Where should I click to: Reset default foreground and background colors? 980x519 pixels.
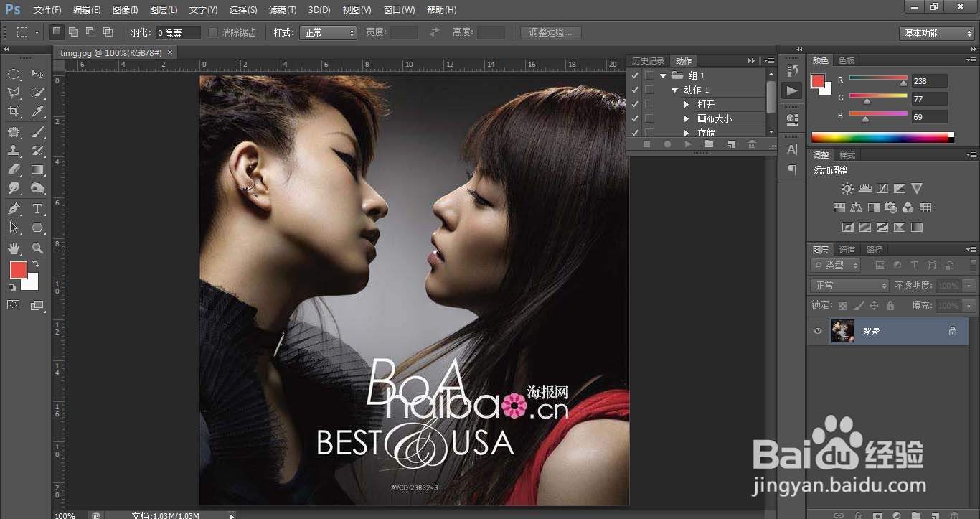point(12,288)
